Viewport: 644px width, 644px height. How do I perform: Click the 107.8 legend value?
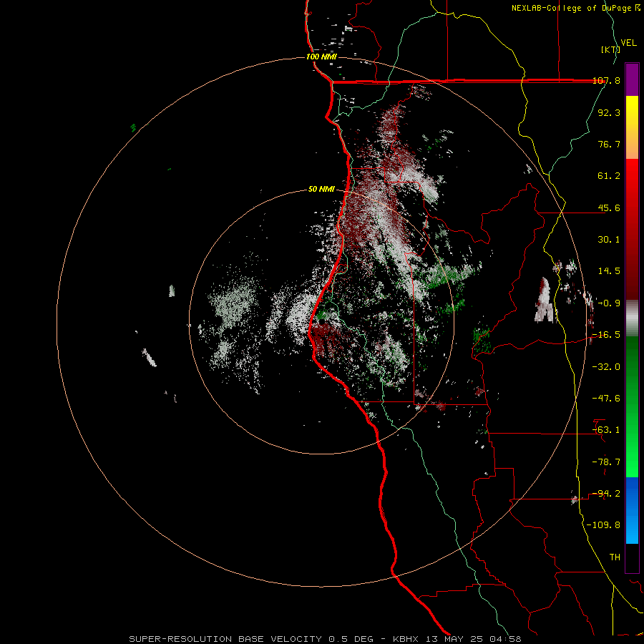(x=607, y=81)
